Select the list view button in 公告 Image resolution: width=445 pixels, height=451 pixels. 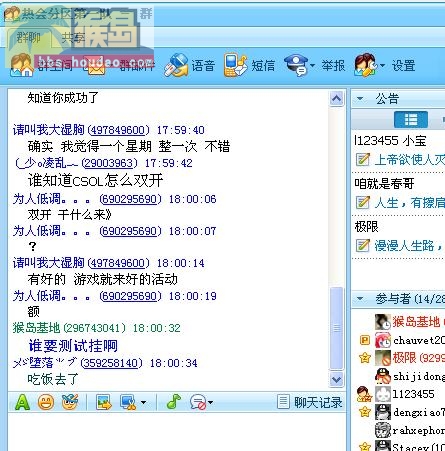point(411,119)
